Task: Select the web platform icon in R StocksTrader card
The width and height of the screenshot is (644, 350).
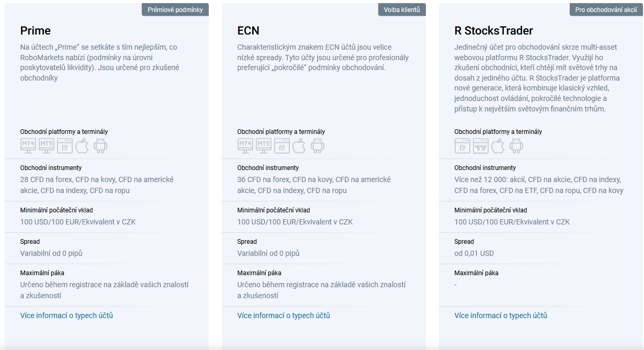Action: (x=462, y=145)
